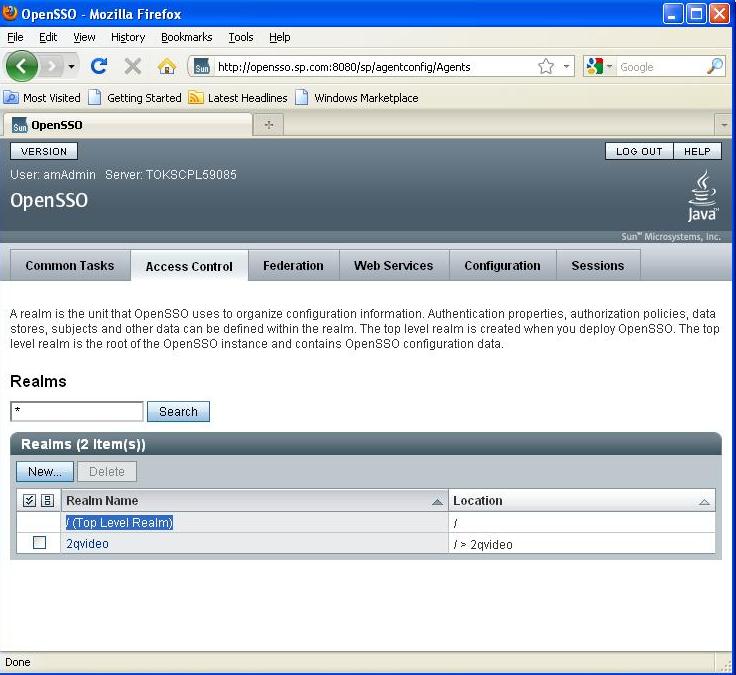
Task: Switch to the Configuration tab
Action: [502, 266]
